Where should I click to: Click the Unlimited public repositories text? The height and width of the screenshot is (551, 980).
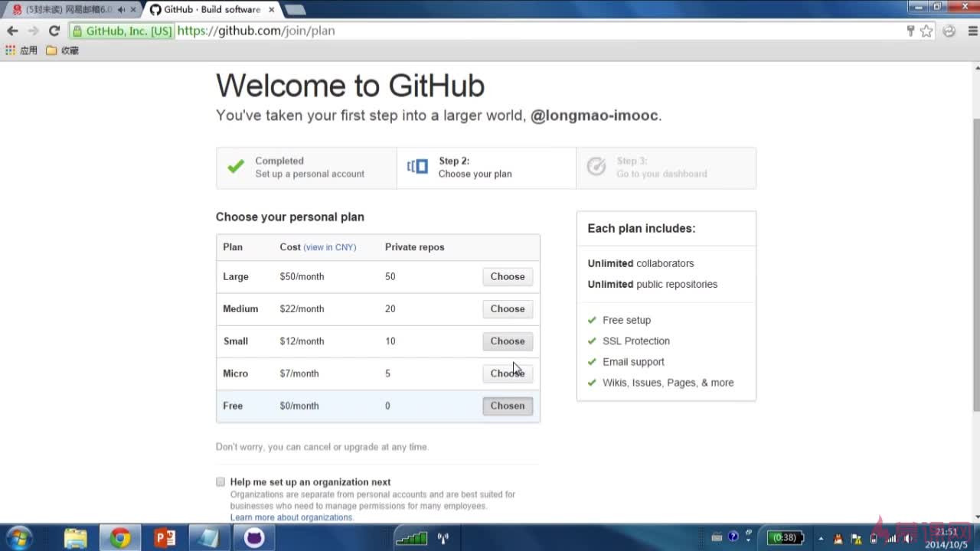[652, 284]
